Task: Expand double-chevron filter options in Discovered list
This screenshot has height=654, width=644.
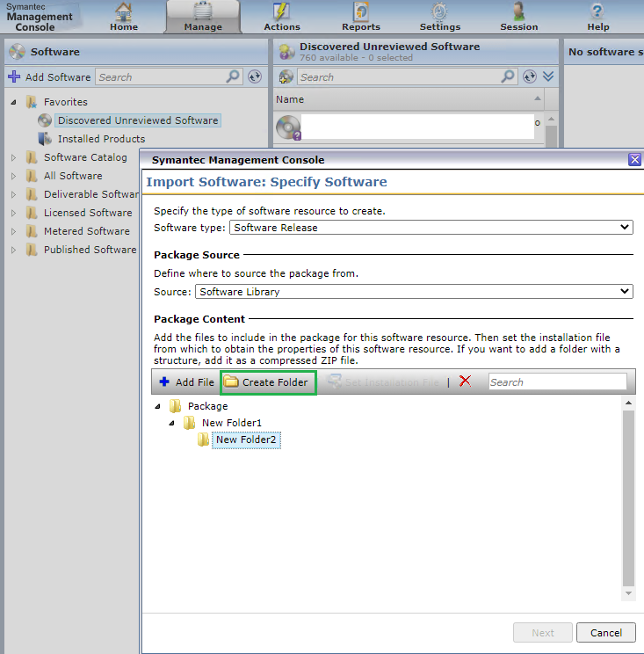Action: (x=548, y=76)
